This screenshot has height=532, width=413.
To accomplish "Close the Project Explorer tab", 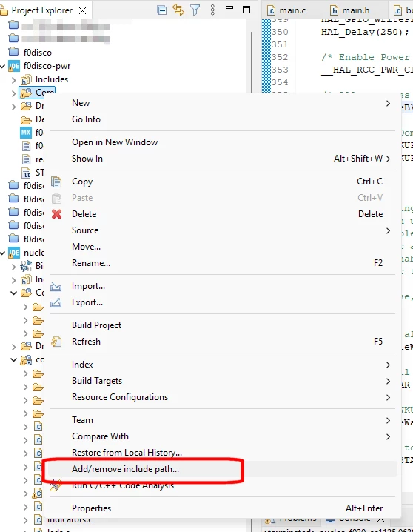I will tap(82, 11).
